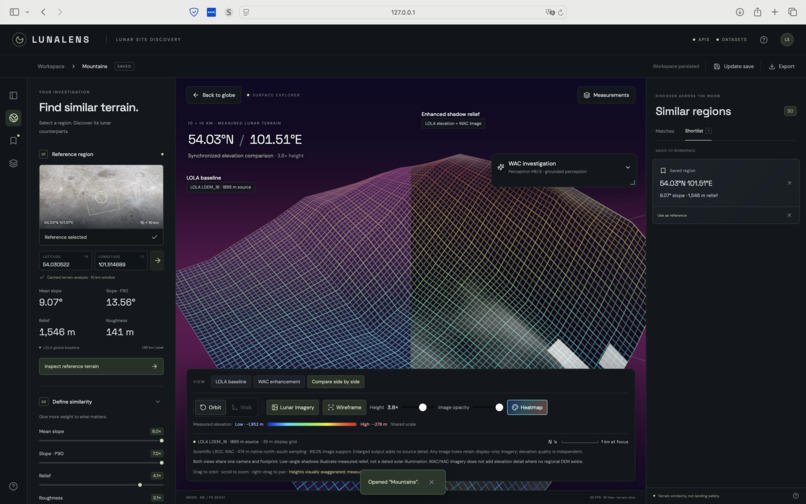This screenshot has height=504, width=806.
Task: Open Safari sidebar dropdown arrow
Action: pos(27,12)
